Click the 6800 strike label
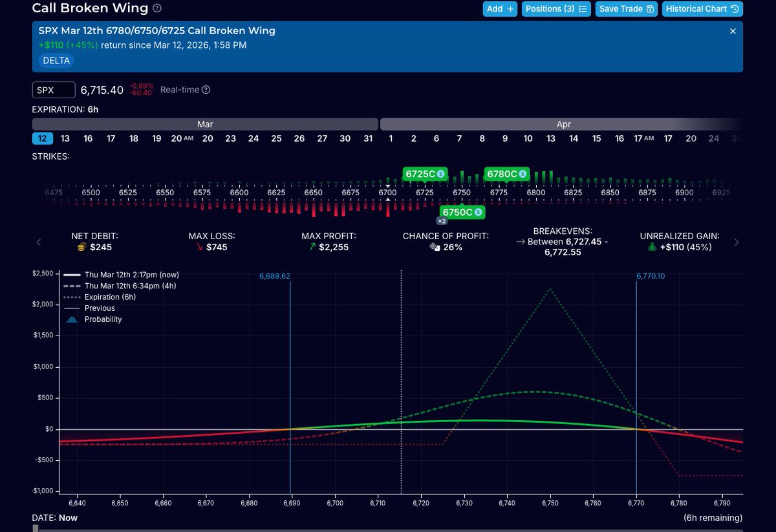 pos(536,193)
